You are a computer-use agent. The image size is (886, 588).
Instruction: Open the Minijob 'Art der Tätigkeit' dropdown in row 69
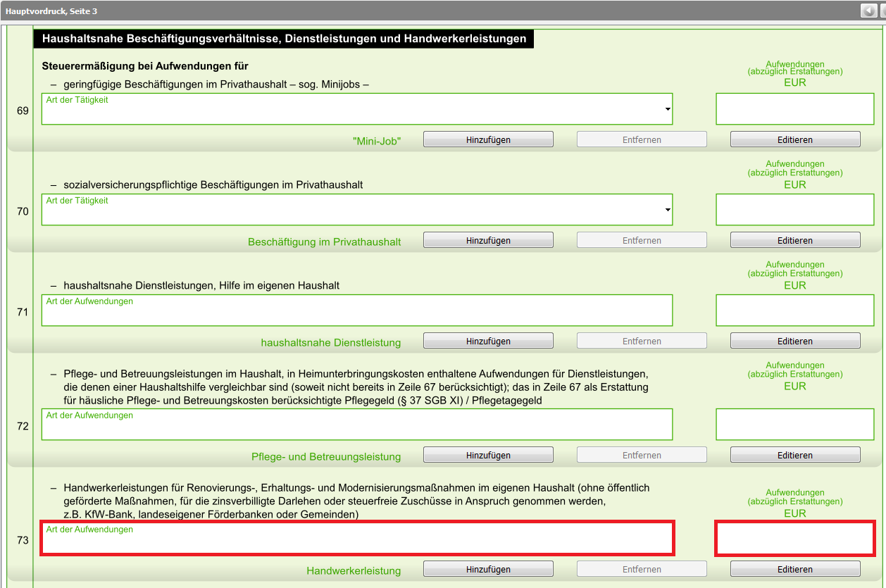[666, 110]
